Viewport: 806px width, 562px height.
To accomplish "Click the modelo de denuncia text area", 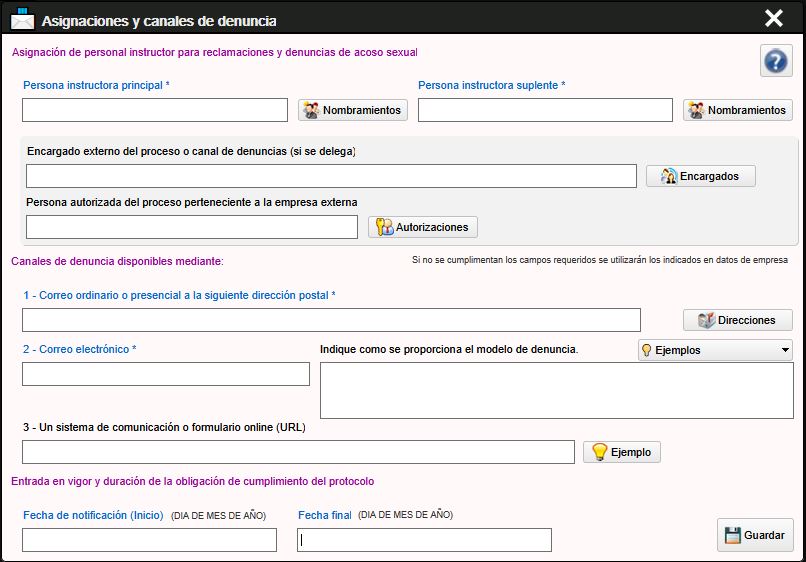I will [556, 390].
